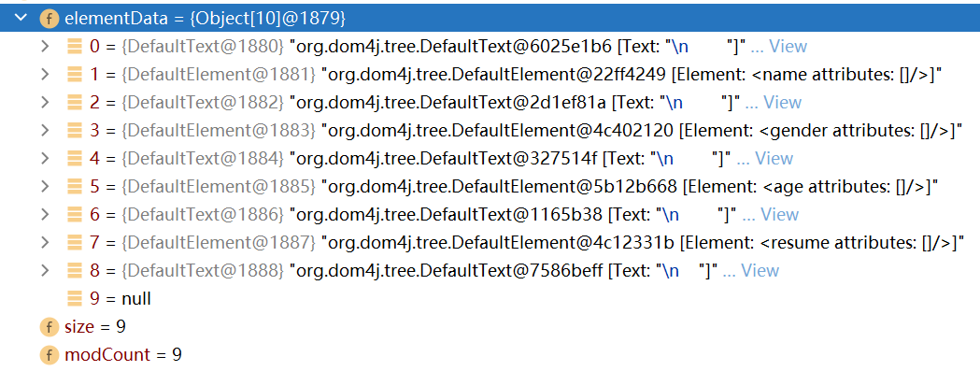Open View link for DefaultText@2d1ef81a

click(x=783, y=103)
